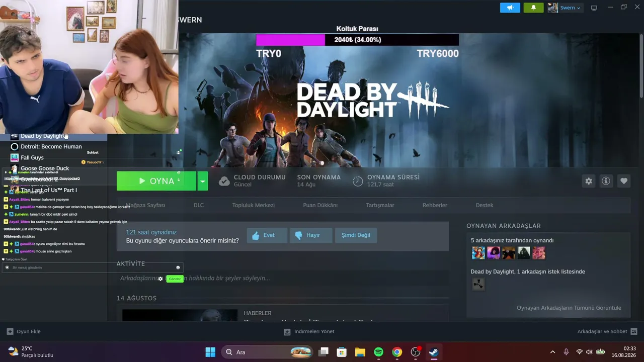Launch the game with the OYNA button
Screen dimensions: 644x362
tap(156, 181)
